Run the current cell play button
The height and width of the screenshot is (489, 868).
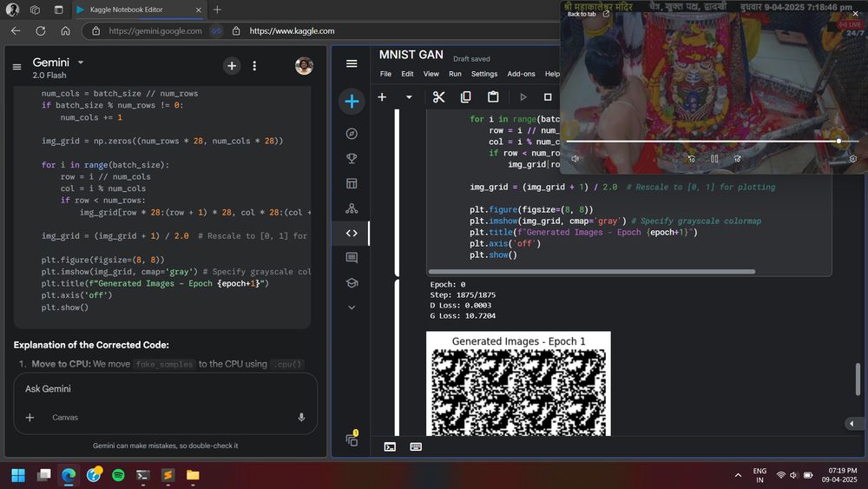tap(523, 97)
